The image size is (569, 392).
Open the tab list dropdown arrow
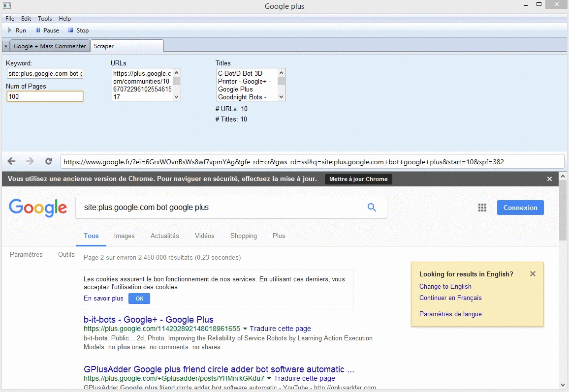pos(6,46)
